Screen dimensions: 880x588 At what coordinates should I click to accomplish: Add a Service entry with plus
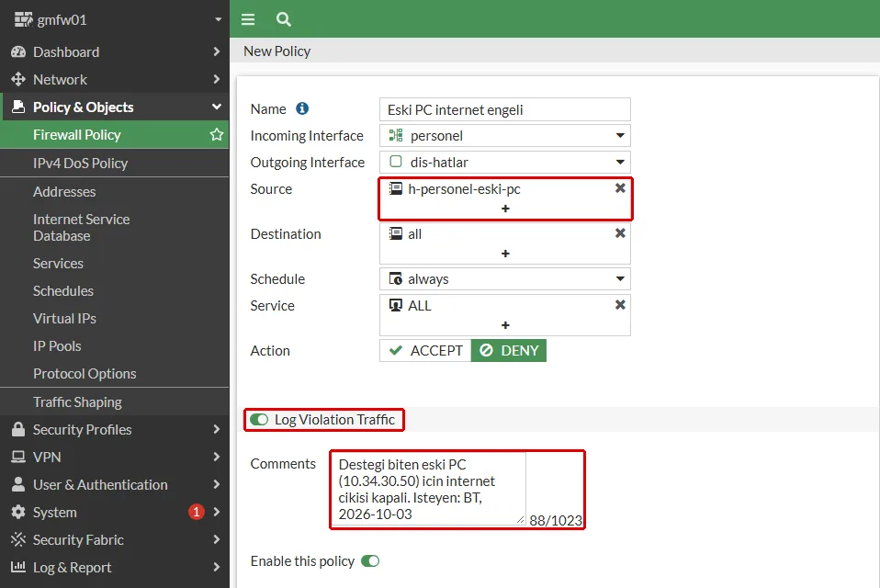coord(505,325)
